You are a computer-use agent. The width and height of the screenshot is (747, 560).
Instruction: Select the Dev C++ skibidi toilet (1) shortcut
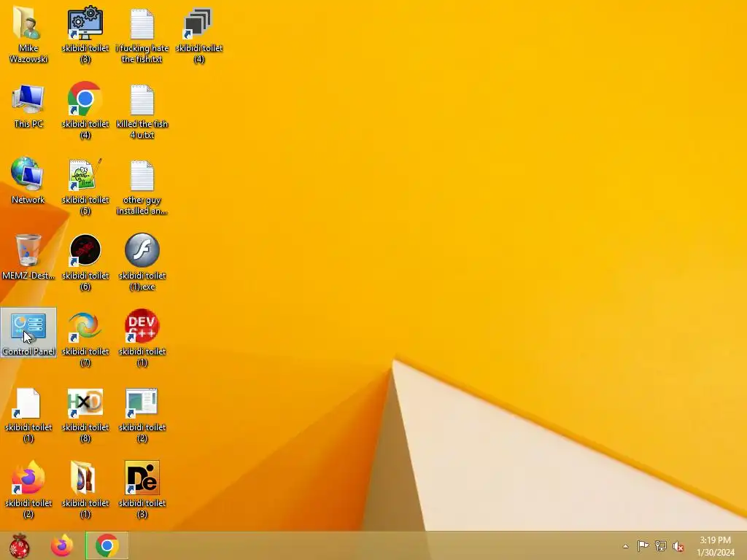(x=142, y=338)
